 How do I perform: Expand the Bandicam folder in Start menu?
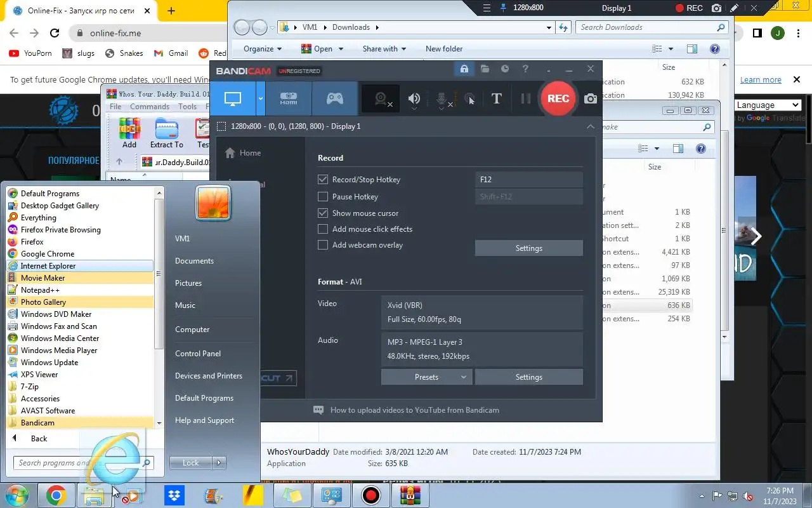[80, 423]
